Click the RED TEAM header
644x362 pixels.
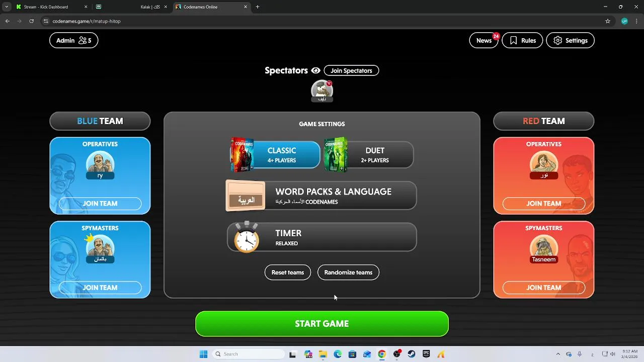tap(544, 121)
